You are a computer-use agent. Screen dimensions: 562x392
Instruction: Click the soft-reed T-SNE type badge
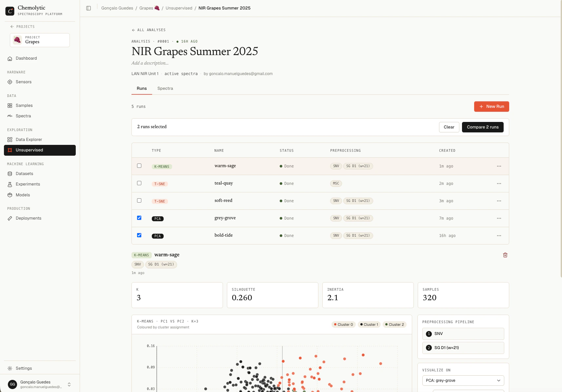160,201
